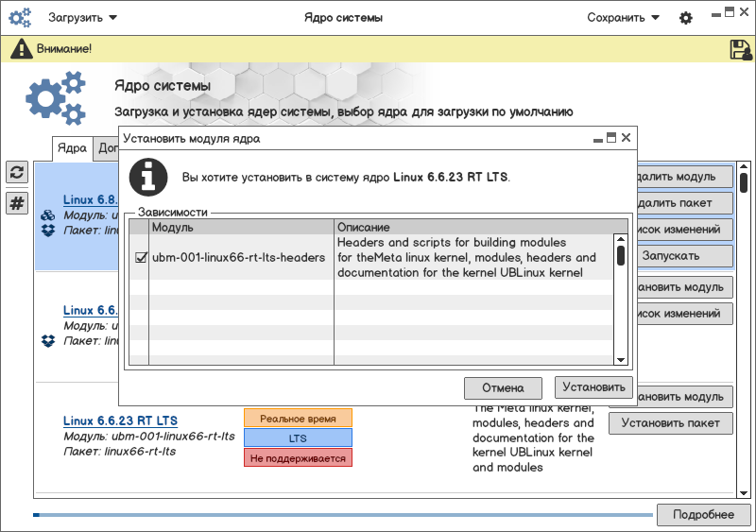Image resolution: width=756 pixels, height=532 pixels.
Task: Click the refresh icon in left sidebar
Action: tap(17, 172)
